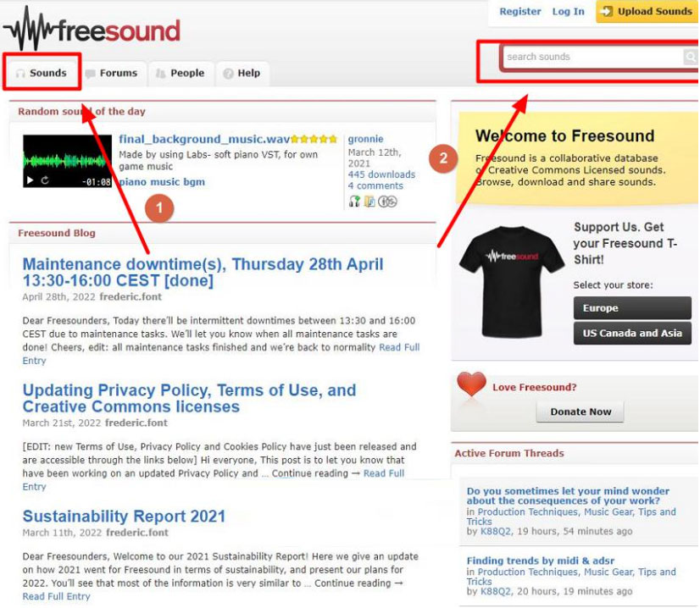Image resolution: width=700 pixels, height=608 pixels.
Task: Select the Europe store button
Action: (x=632, y=307)
